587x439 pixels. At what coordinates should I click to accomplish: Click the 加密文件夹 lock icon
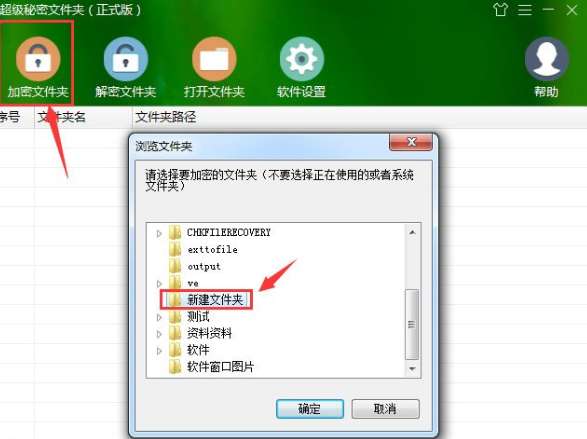point(38,59)
